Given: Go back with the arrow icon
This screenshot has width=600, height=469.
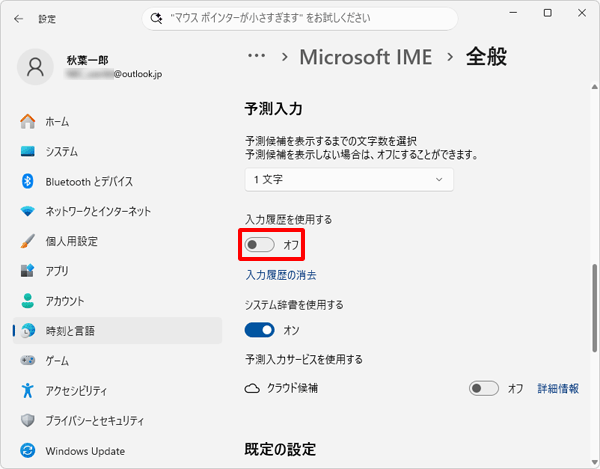Looking at the screenshot, I should pyautogui.click(x=18, y=19).
